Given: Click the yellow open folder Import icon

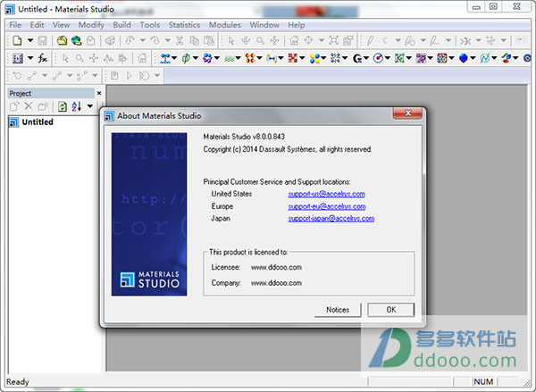Looking at the screenshot, I should (62, 41).
